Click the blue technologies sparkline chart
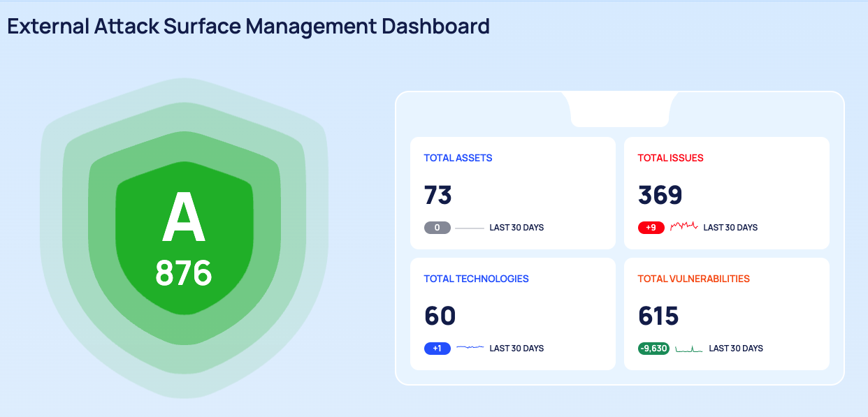 click(x=470, y=347)
